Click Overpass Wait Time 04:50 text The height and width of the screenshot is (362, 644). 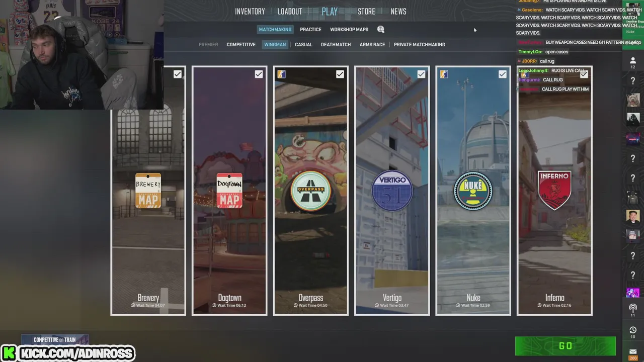tap(311, 305)
